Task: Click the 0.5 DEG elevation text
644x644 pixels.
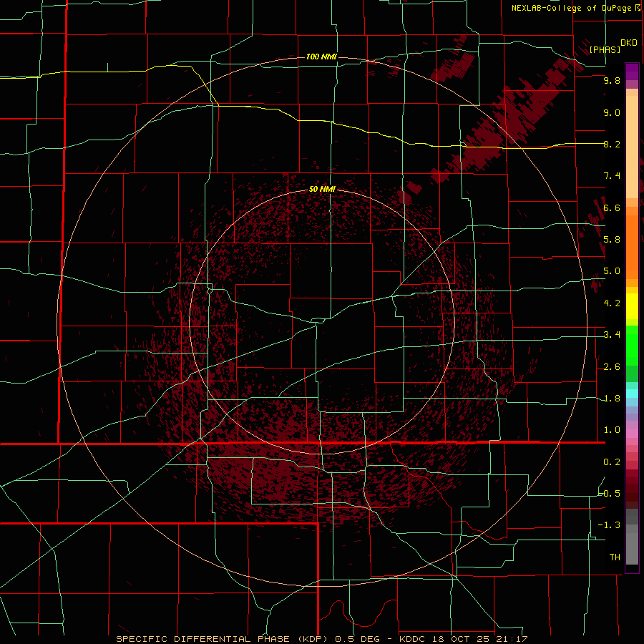Action: (x=357, y=639)
